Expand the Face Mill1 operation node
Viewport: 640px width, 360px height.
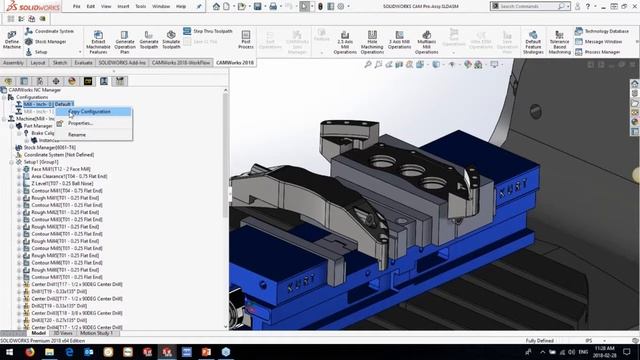(19, 169)
